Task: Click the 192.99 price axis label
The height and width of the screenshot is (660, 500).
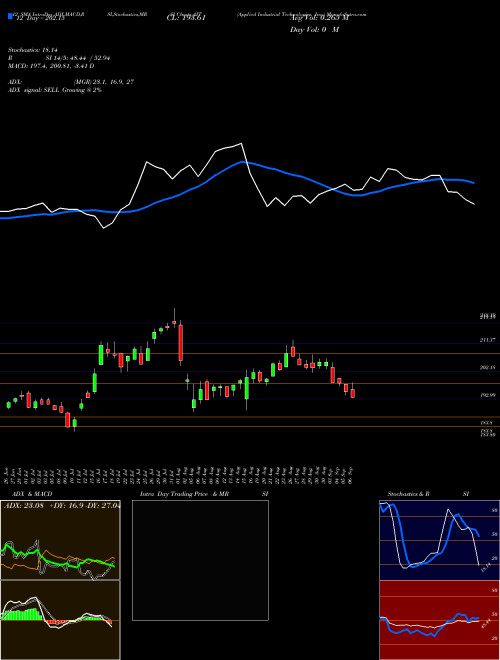Action: (488, 395)
